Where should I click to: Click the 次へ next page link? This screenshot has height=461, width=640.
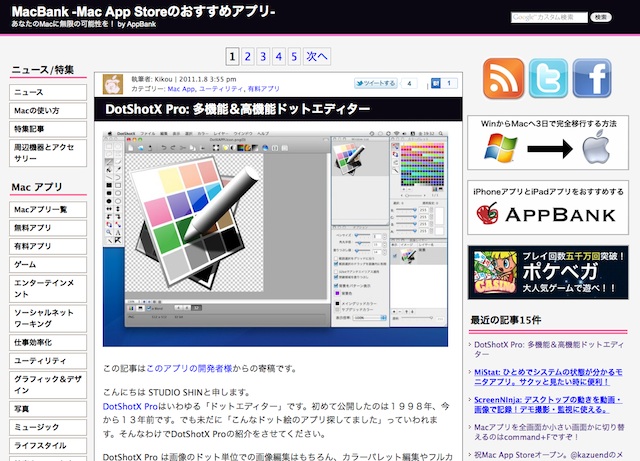pos(317,56)
